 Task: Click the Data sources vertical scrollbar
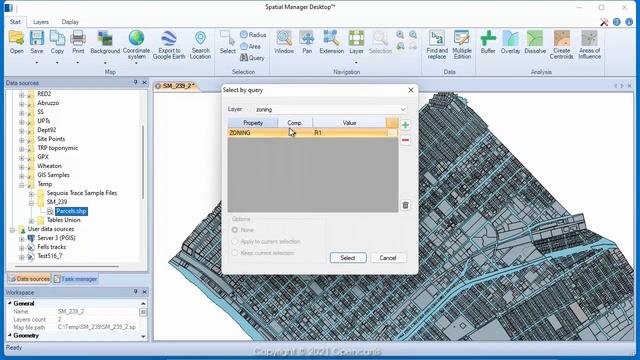143,162
